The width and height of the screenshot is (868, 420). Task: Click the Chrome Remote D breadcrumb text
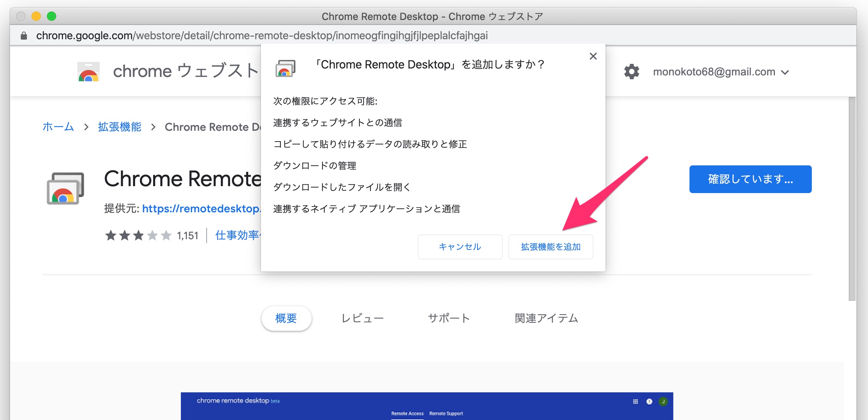pos(213,127)
